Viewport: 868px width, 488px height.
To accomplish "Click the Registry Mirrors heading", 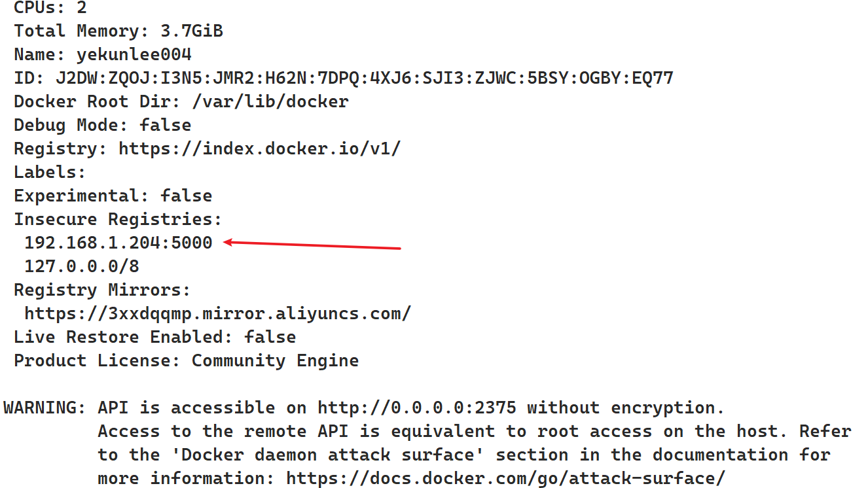I will (x=102, y=290).
